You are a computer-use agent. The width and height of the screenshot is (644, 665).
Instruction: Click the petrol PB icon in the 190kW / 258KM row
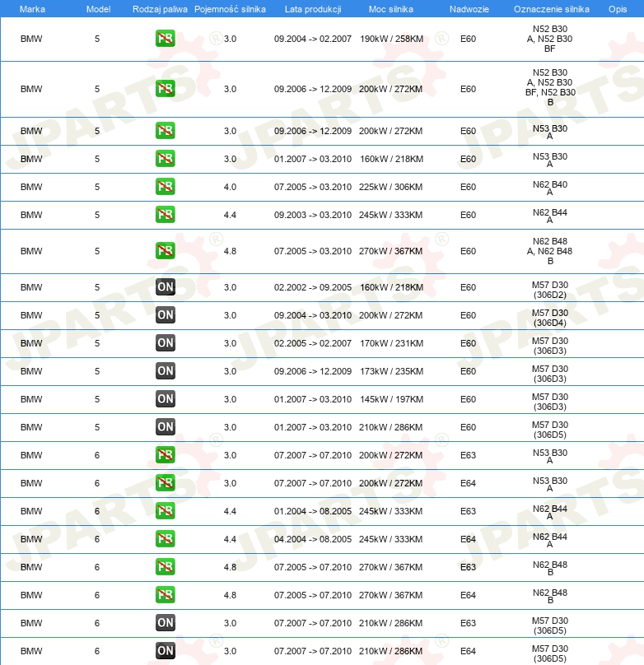point(165,39)
